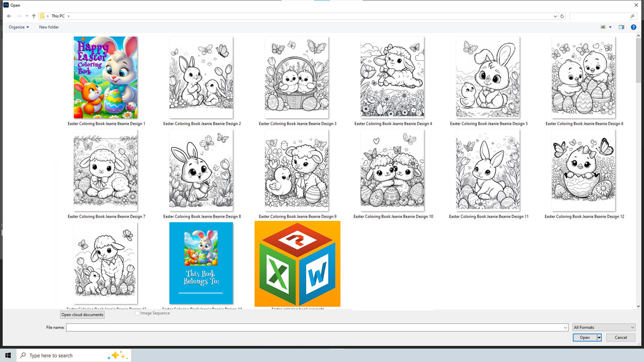Open the recent locations chevron
Screen dimensions: 644x362
[27, 16]
